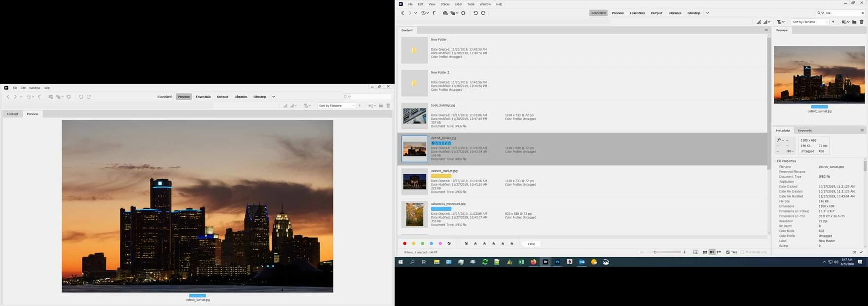Toggle ascending order arrow in the right window
868x306 pixels.
coord(833,22)
